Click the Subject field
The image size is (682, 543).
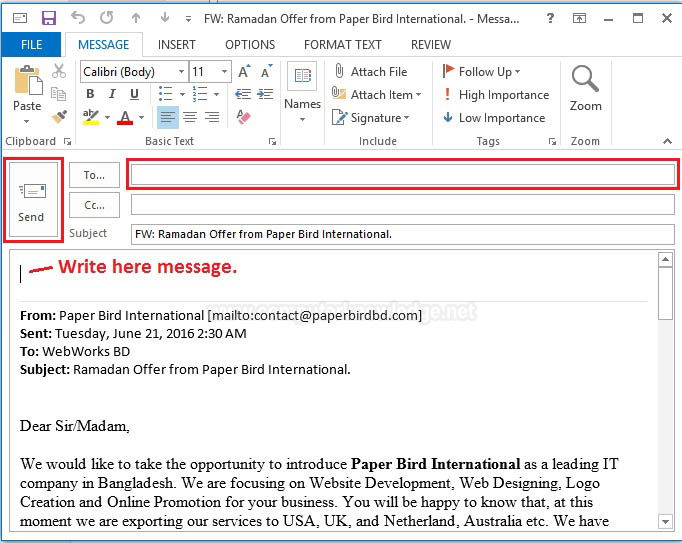[403, 234]
